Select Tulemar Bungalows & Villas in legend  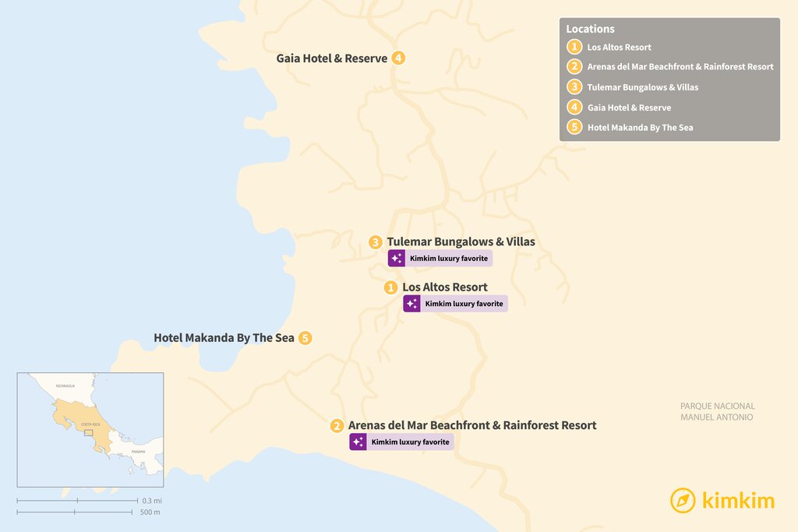tap(642, 87)
